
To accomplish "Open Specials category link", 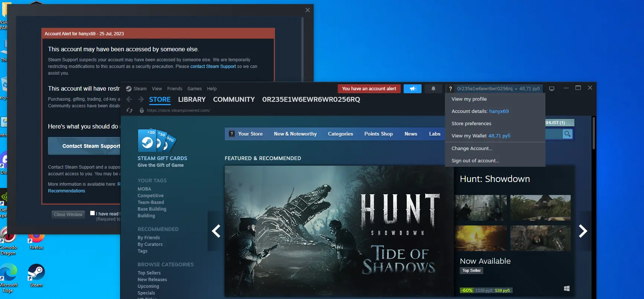I will pos(146,293).
